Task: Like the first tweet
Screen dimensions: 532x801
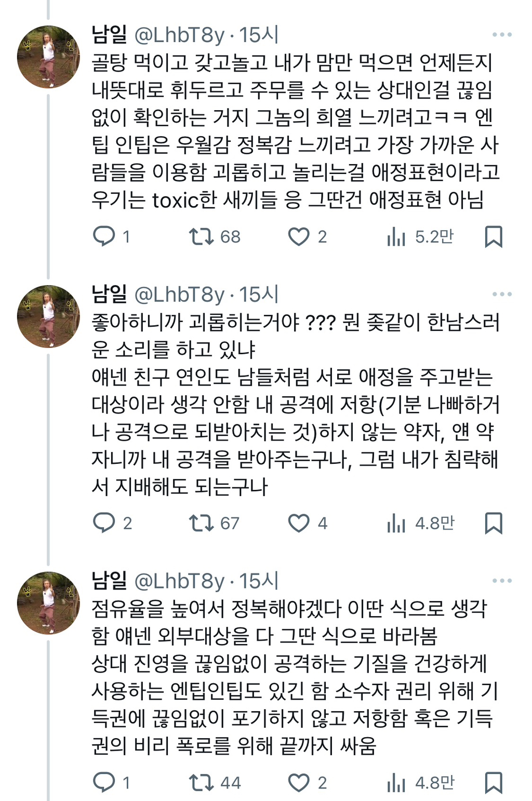Action: point(299,236)
